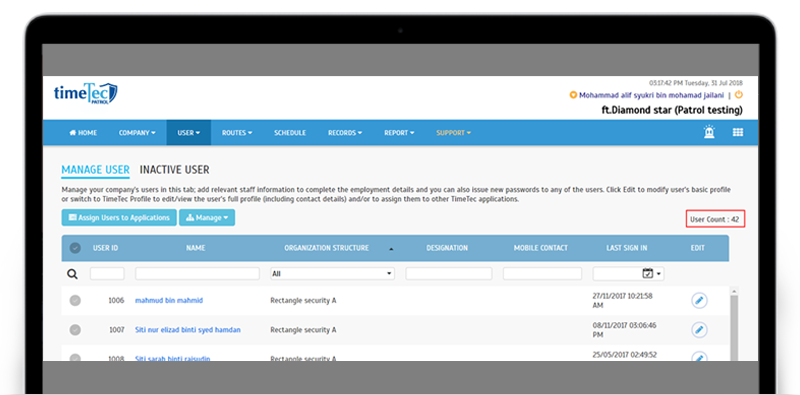The image size is (800, 395).
Task: Click Mohammad alif syukri account name link
Action: [652, 95]
